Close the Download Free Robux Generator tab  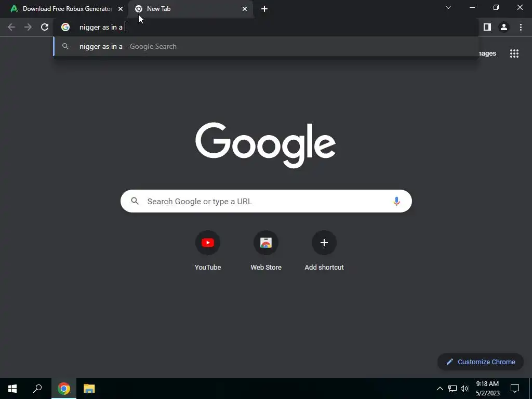click(121, 9)
